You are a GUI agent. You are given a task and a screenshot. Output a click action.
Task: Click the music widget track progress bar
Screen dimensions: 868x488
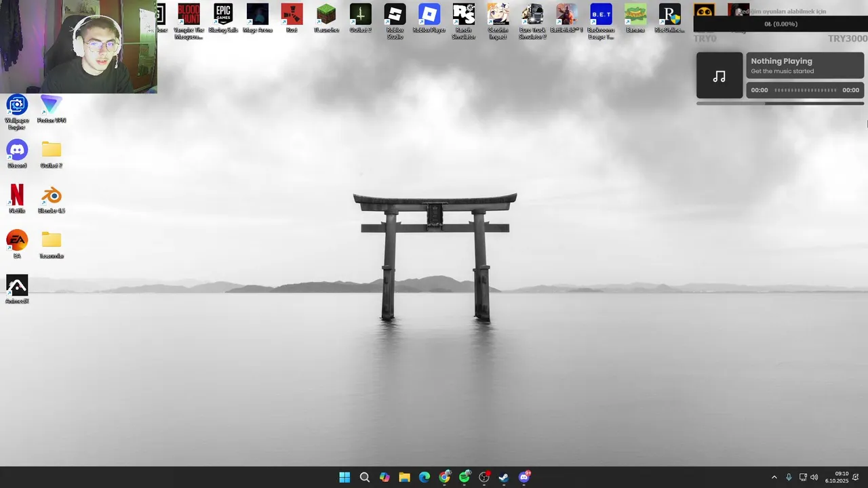(x=806, y=90)
